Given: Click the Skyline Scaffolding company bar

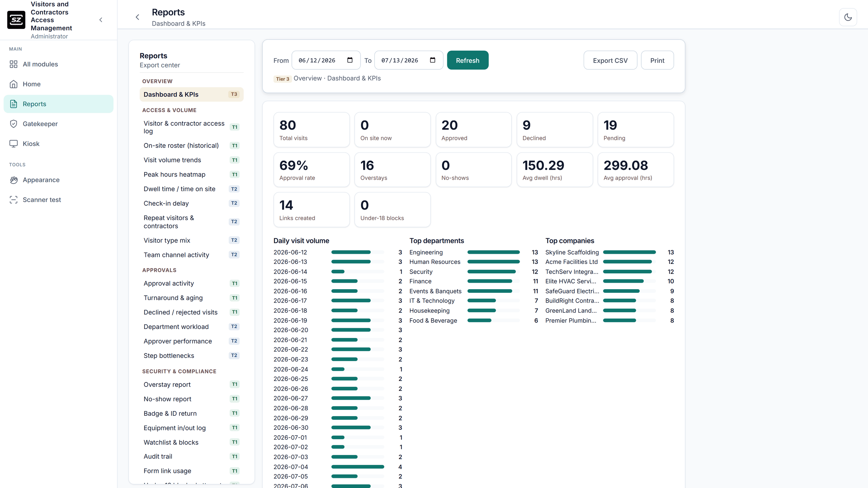Looking at the screenshot, I should click(x=629, y=252).
